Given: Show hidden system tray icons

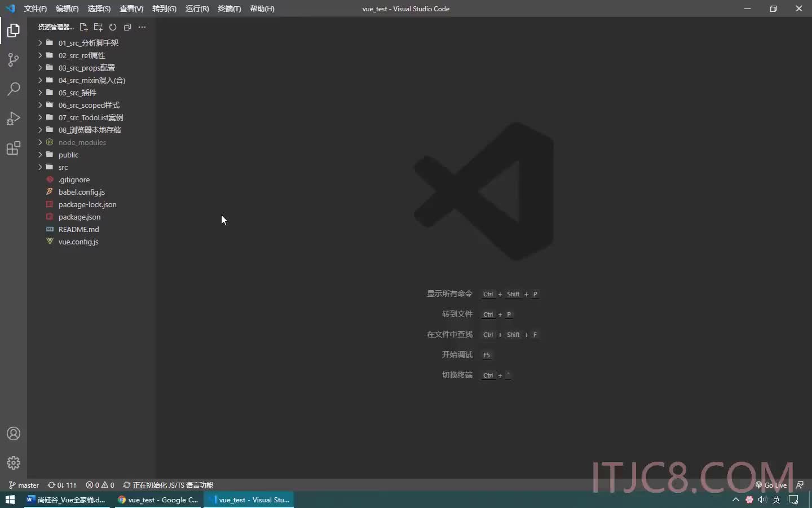Looking at the screenshot, I should tap(735, 500).
